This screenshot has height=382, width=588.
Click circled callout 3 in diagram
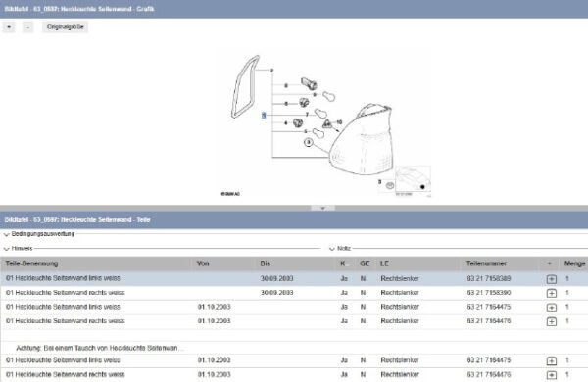click(309, 142)
